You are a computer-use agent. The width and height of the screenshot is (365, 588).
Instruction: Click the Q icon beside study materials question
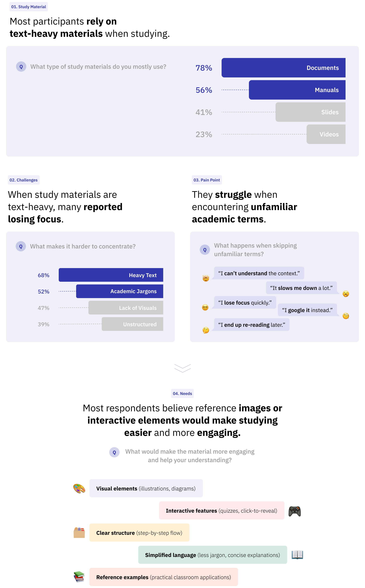tap(21, 67)
